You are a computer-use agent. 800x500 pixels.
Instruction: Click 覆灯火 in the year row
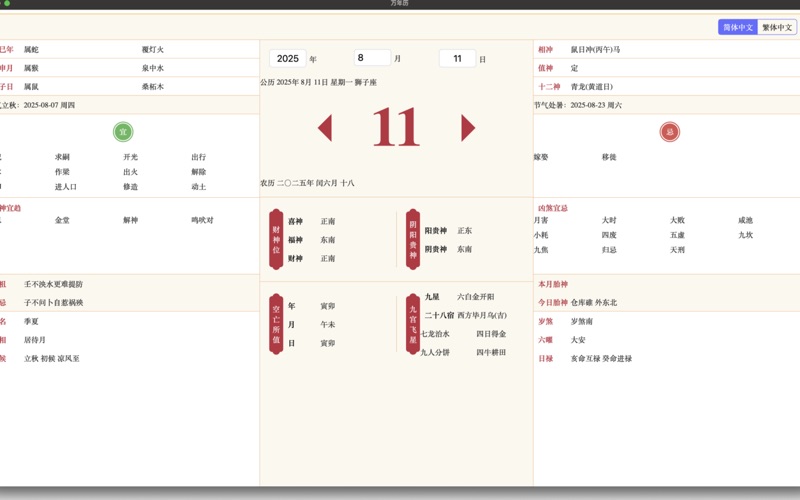coord(153,49)
